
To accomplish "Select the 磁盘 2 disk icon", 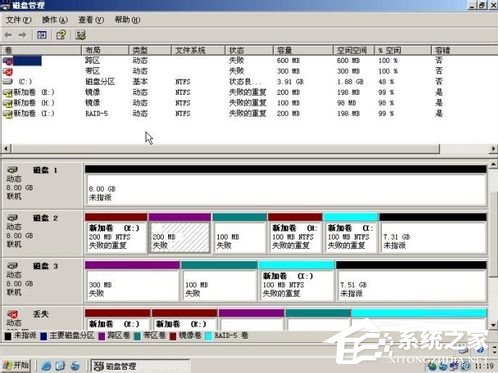I will 13,218.
